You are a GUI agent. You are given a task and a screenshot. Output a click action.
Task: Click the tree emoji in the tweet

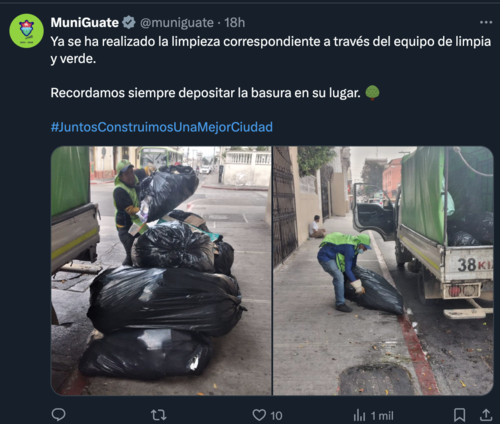pos(372,93)
